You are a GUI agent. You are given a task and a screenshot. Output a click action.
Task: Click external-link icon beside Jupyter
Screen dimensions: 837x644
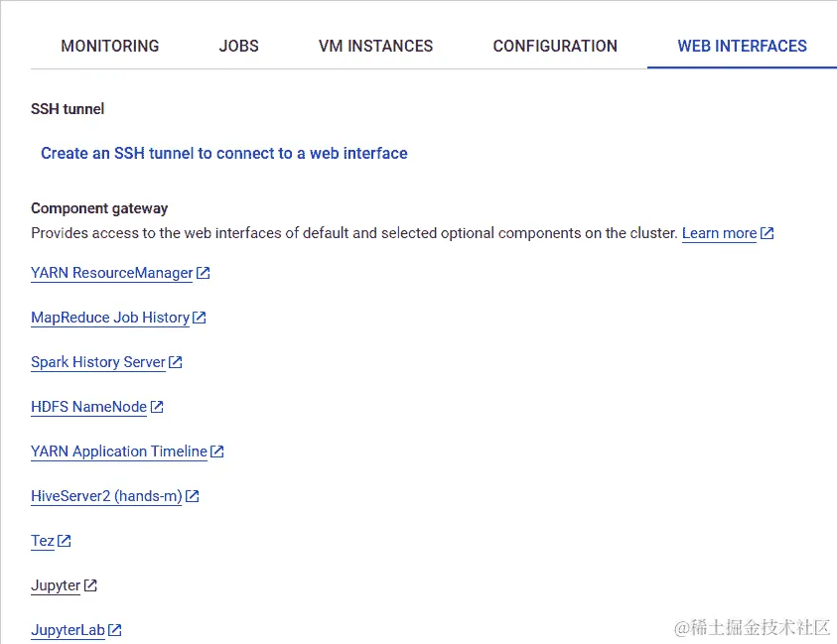tap(90, 585)
